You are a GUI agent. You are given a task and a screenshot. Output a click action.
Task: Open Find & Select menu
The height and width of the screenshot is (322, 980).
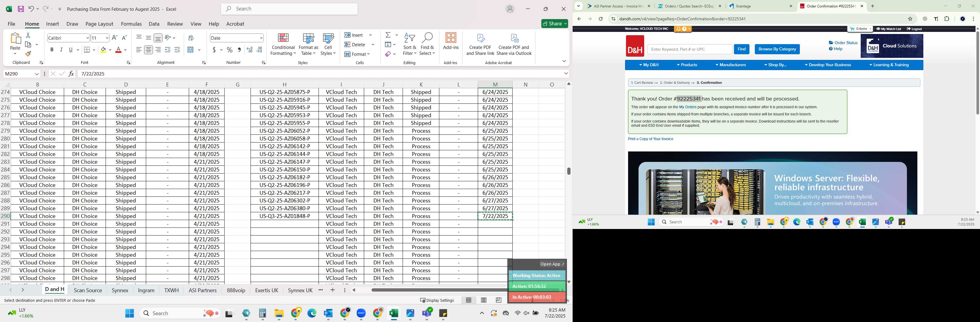point(427,44)
